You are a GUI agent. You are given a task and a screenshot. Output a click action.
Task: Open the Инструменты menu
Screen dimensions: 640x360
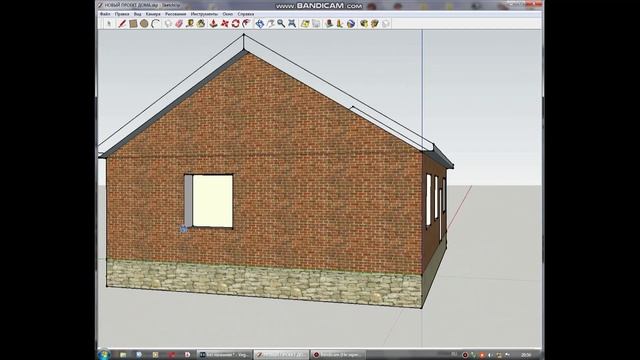pyautogui.click(x=204, y=14)
